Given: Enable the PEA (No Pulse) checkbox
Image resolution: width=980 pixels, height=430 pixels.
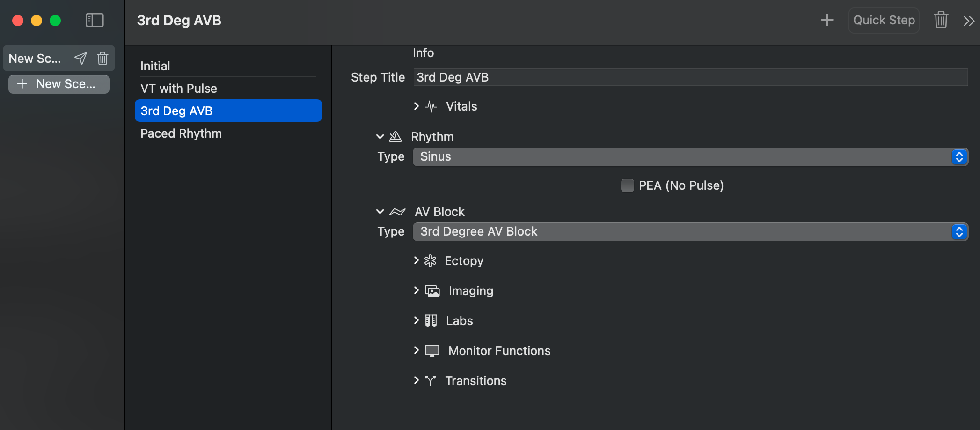Looking at the screenshot, I should click(627, 185).
